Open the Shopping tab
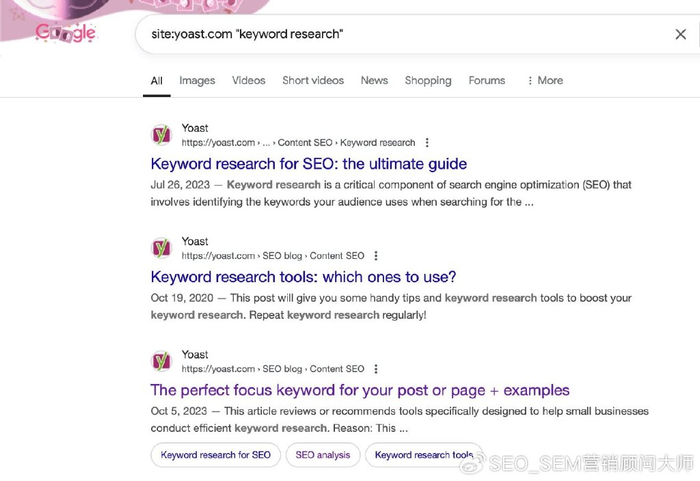This screenshot has width=700, height=481. (428, 80)
